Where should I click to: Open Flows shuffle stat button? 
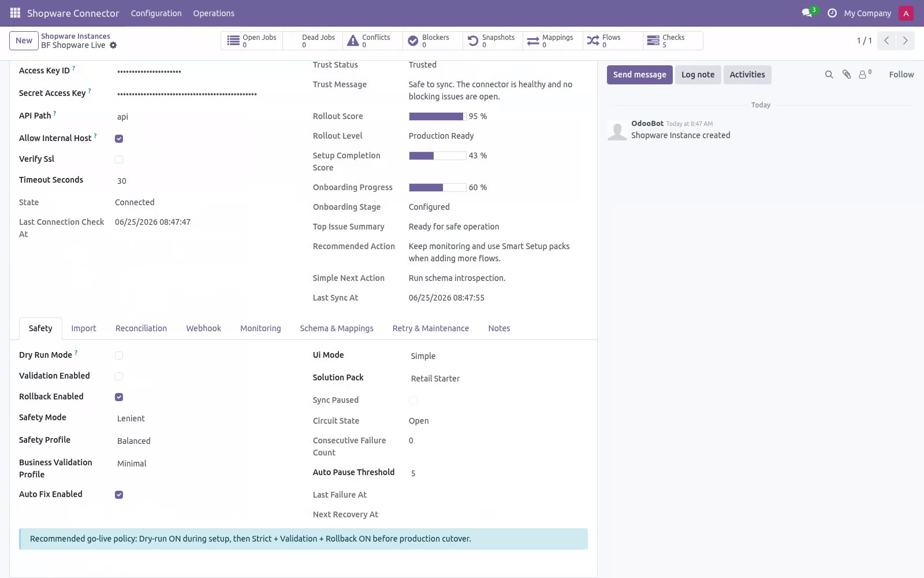coord(612,40)
